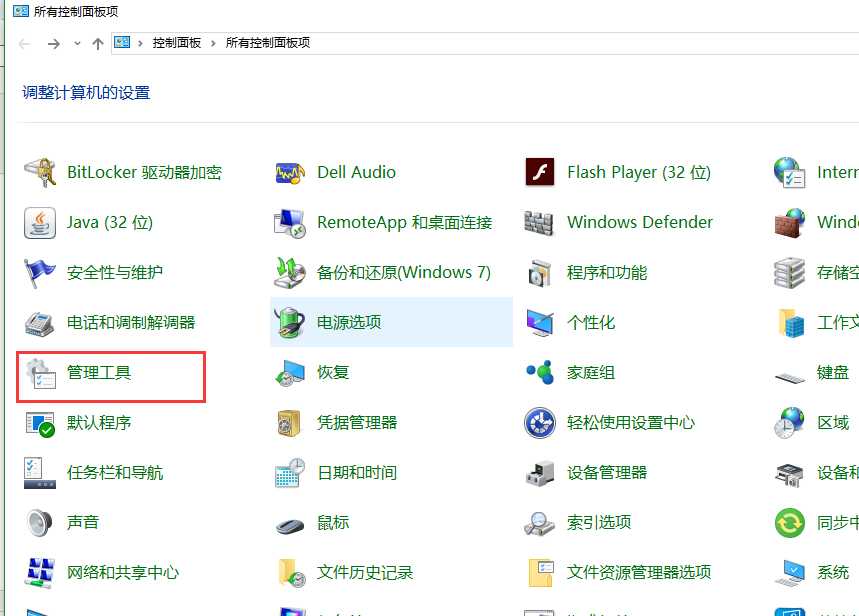The image size is (859, 616).
Task: Click the Java (32 位) coffee cup icon
Action: [40, 223]
